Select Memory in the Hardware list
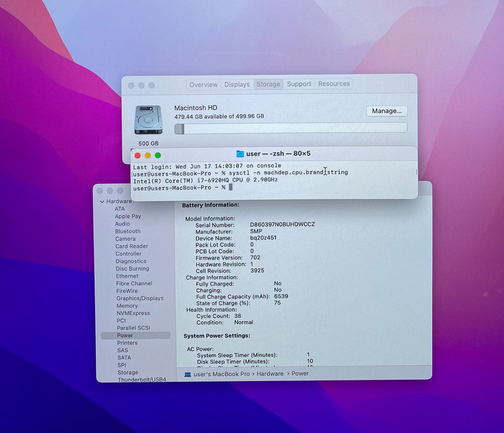Screen dimensions: 504x433 [127, 306]
